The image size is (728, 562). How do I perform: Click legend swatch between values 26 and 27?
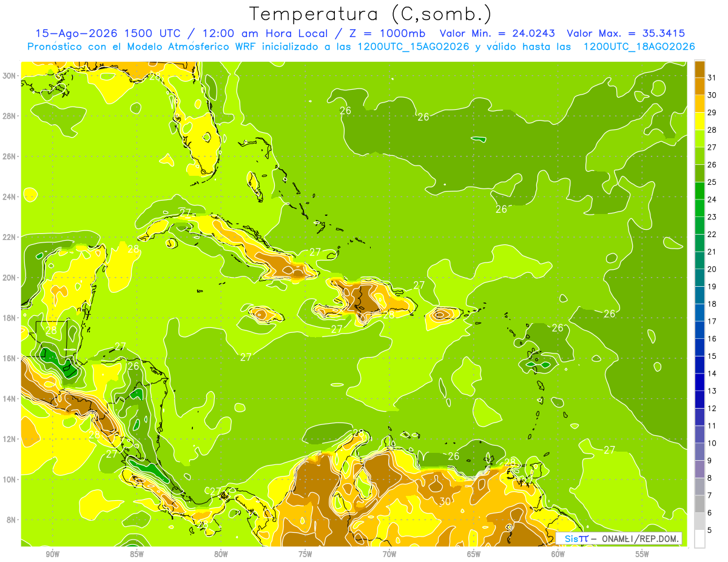coord(699,156)
